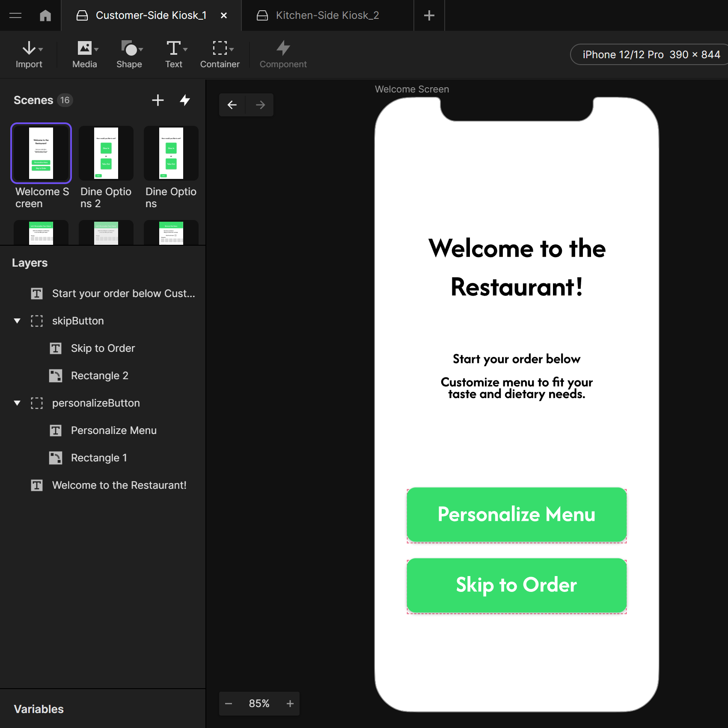Select the Welcome to the Restaurant! text layer
The image size is (728, 728).
click(x=119, y=485)
